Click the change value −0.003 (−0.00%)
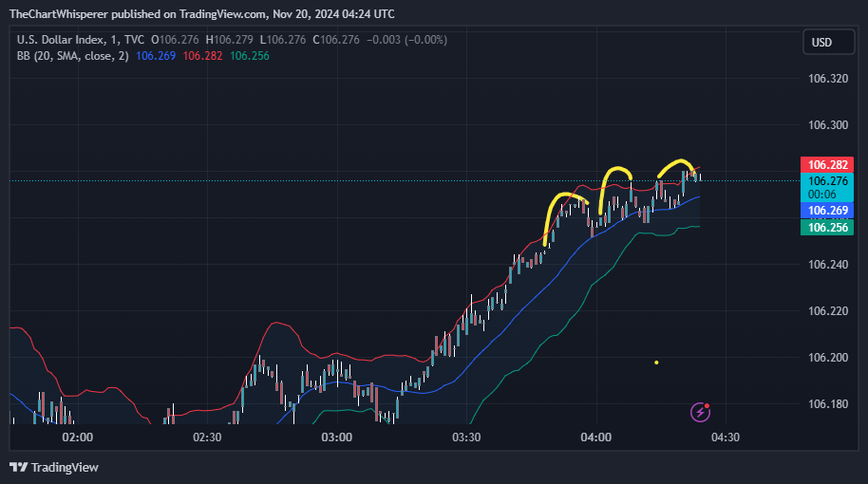 (x=406, y=40)
